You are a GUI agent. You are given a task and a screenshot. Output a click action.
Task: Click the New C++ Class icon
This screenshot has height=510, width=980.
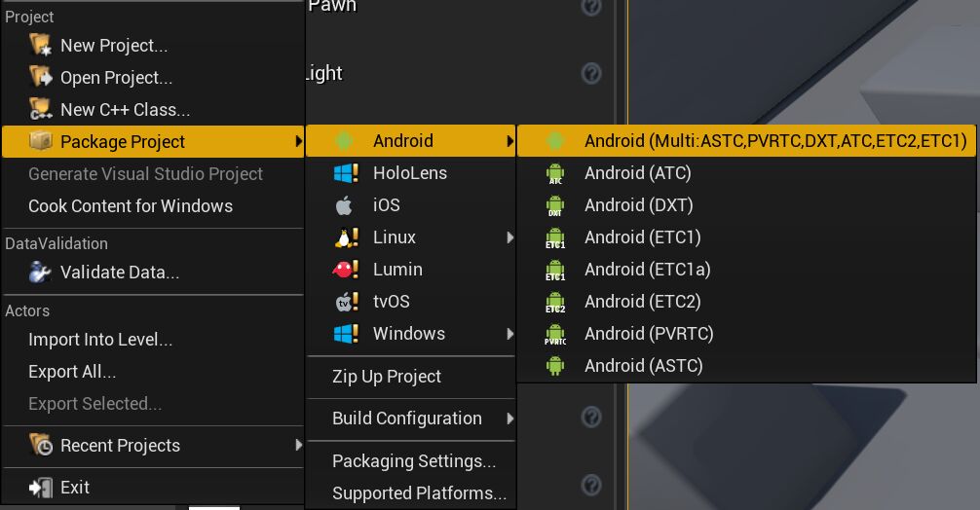click(x=40, y=110)
